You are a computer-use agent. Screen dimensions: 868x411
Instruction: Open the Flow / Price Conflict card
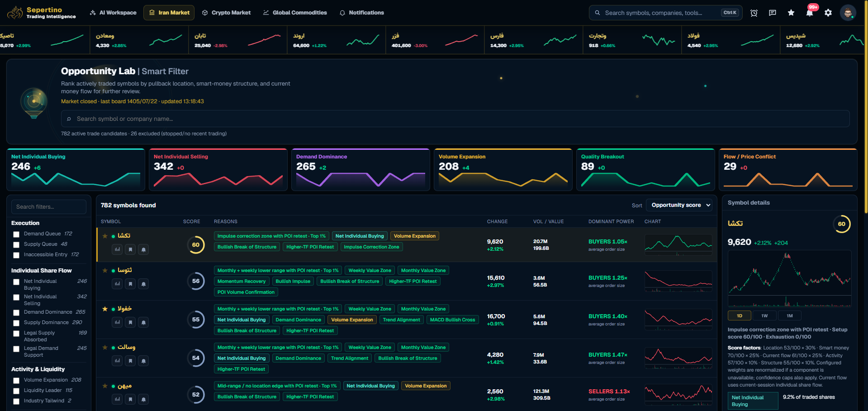coord(788,169)
